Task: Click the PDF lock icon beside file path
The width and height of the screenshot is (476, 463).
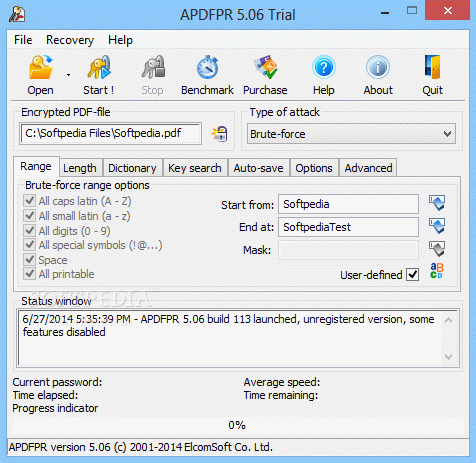Action: (x=220, y=134)
